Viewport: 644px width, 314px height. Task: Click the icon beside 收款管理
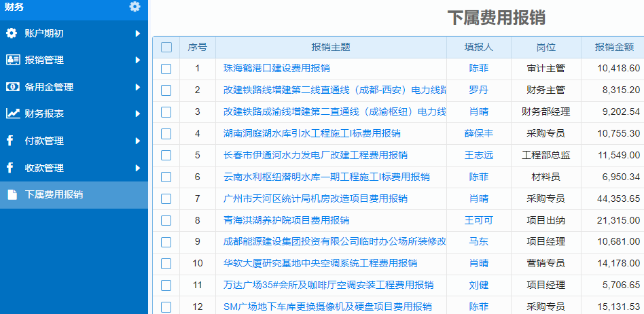[10, 168]
